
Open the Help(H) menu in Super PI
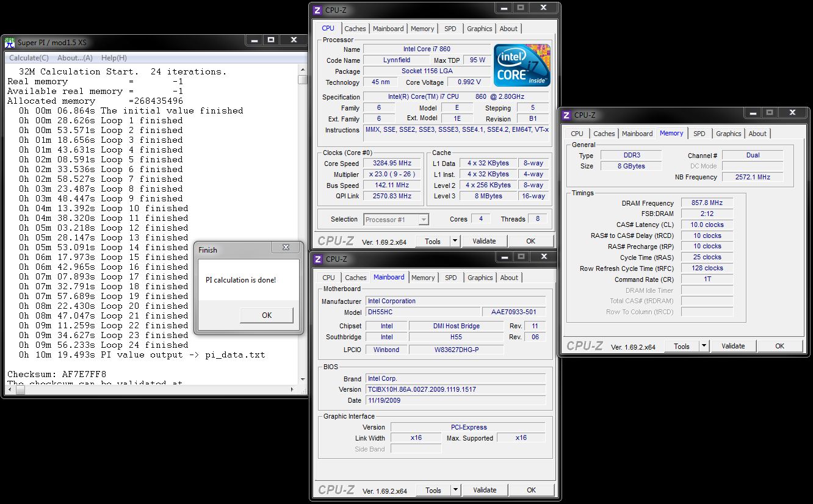(114, 58)
